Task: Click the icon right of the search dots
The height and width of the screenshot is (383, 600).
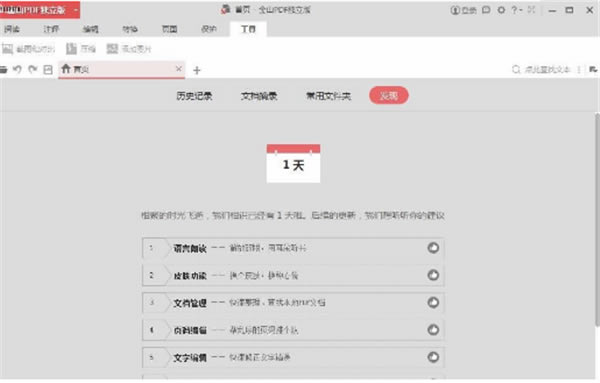Action: pos(593,69)
